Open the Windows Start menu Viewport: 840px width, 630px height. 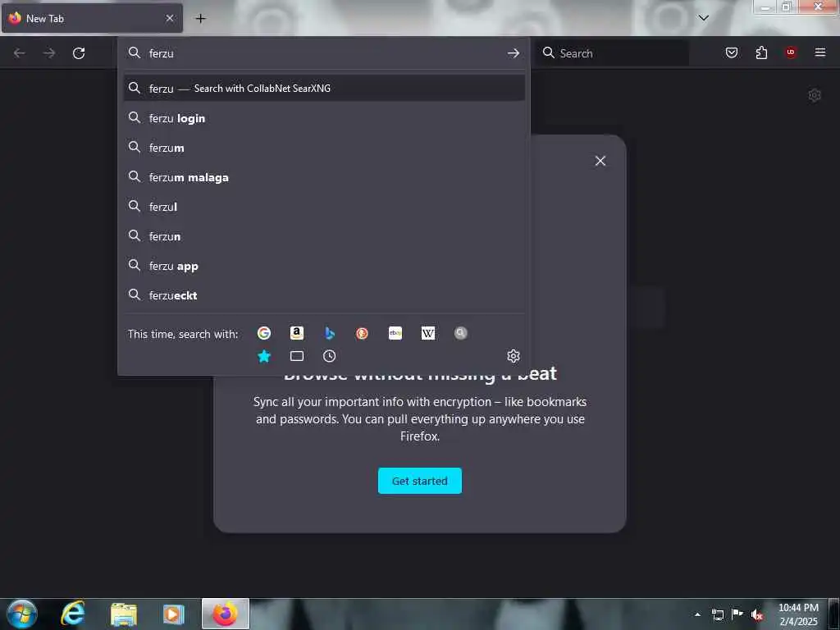(21, 614)
